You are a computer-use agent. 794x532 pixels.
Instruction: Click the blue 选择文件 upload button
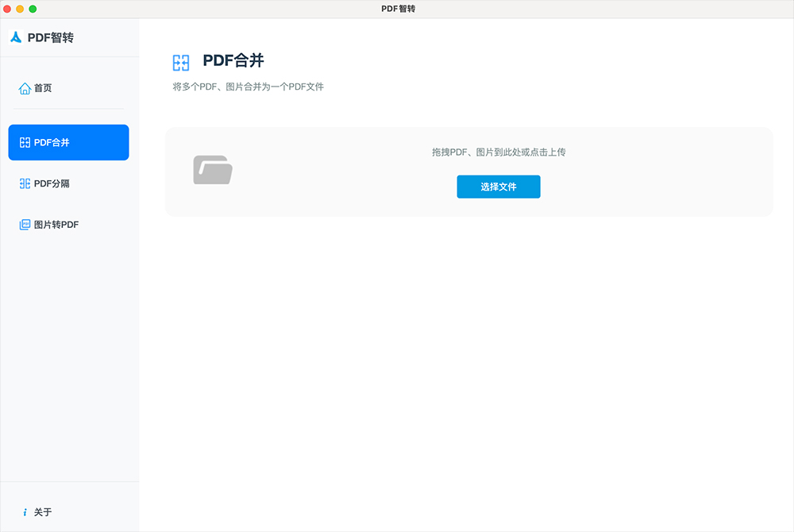(x=498, y=187)
